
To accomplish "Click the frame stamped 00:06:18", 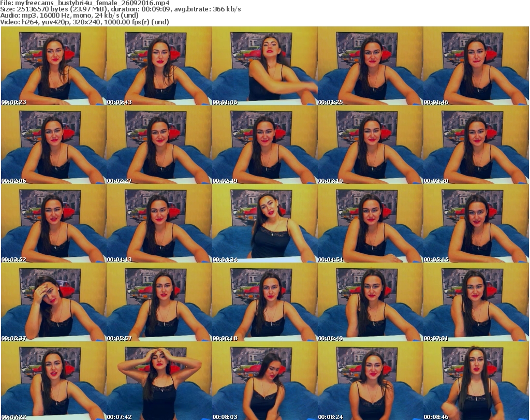I will (x=264, y=302).
